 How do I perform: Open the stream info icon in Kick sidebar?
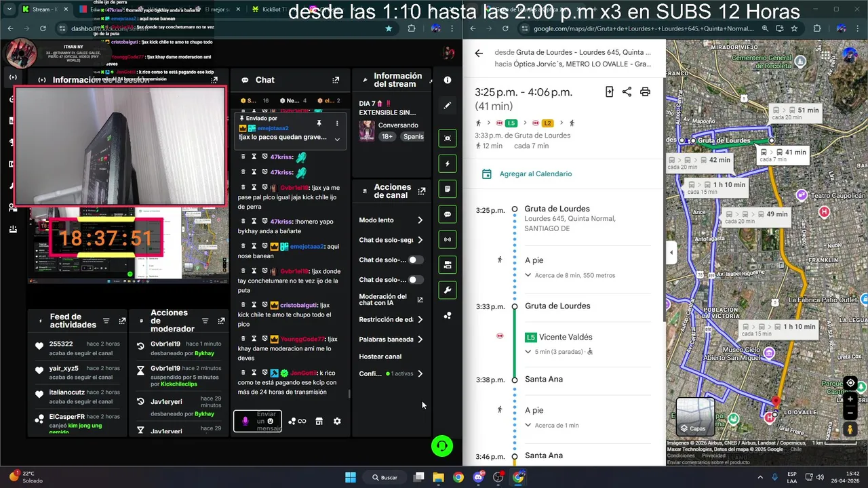point(448,80)
